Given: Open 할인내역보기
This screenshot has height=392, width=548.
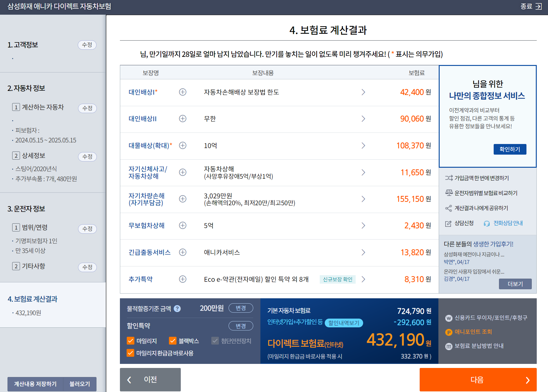Looking at the screenshot, I should 344,323.
